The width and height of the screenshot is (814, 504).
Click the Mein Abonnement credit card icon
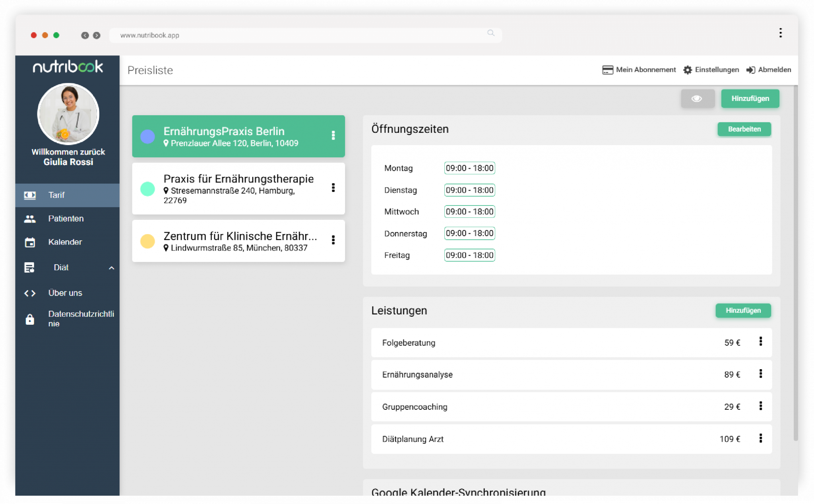(607, 70)
